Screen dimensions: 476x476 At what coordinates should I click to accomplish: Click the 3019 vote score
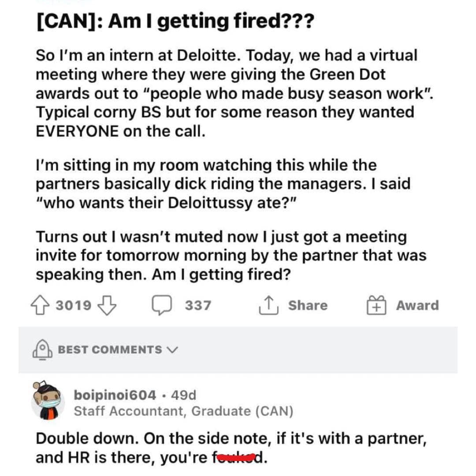click(x=74, y=305)
